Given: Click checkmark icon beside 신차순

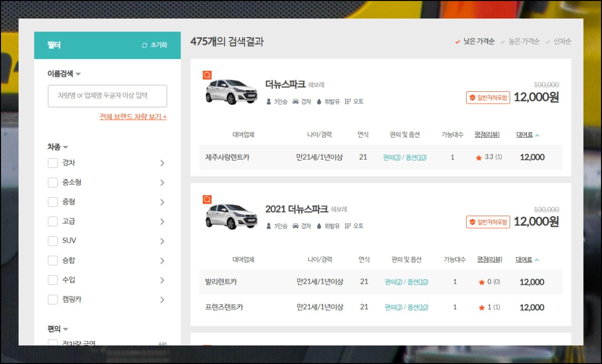Looking at the screenshot, I should pos(548,42).
